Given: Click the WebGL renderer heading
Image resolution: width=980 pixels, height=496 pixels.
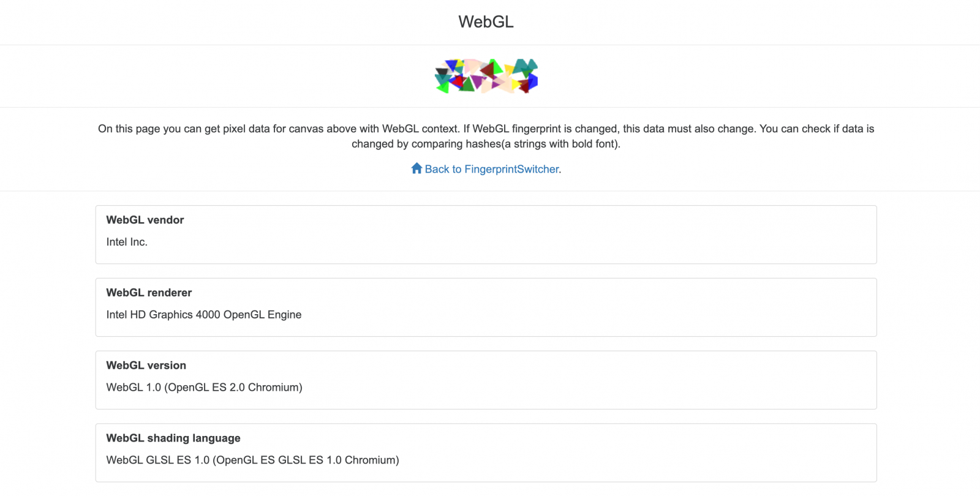Looking at the screenshot, I should pyautogui.click(x=149, y=293).
